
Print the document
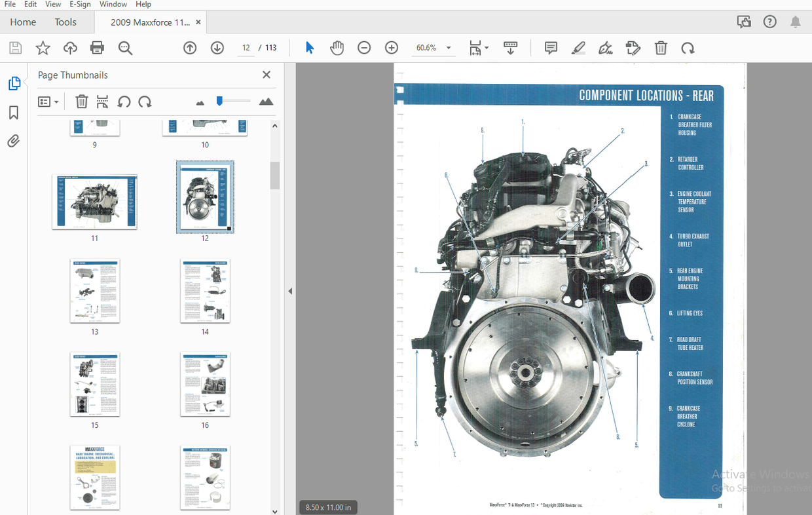tap(97, 47)
